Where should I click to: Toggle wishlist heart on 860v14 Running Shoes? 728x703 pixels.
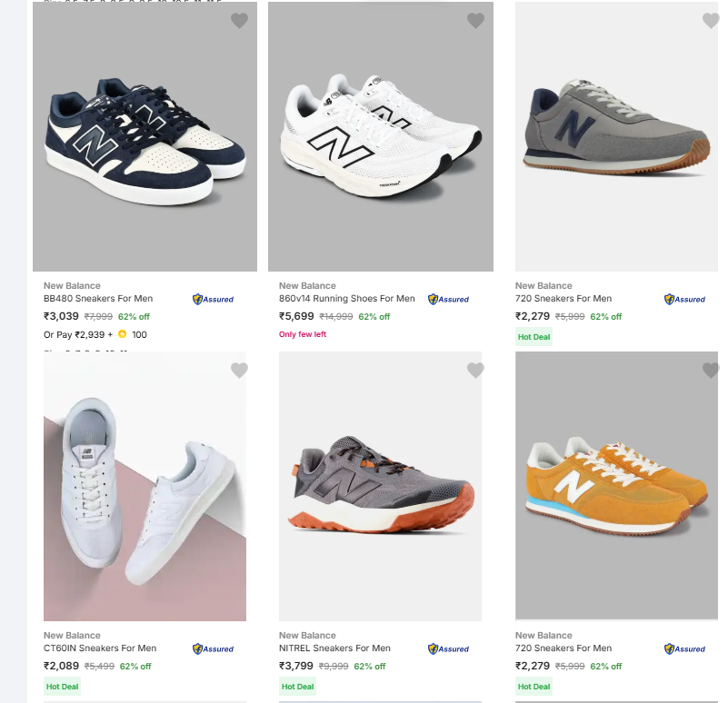coord(475,21)
